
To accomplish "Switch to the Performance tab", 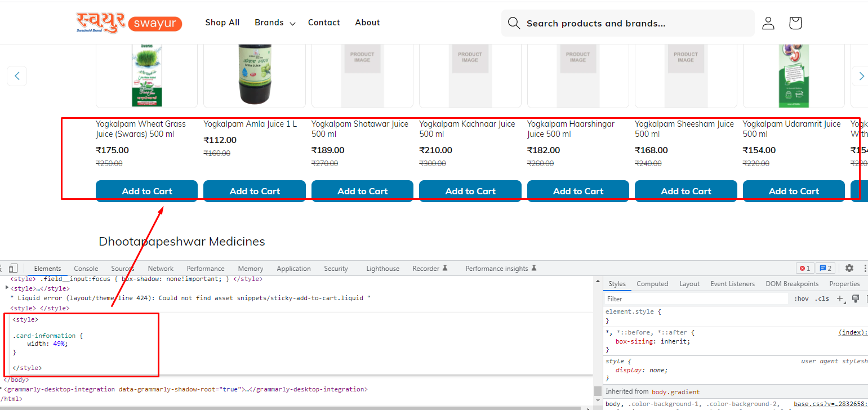I will click(x=206, y=269).
